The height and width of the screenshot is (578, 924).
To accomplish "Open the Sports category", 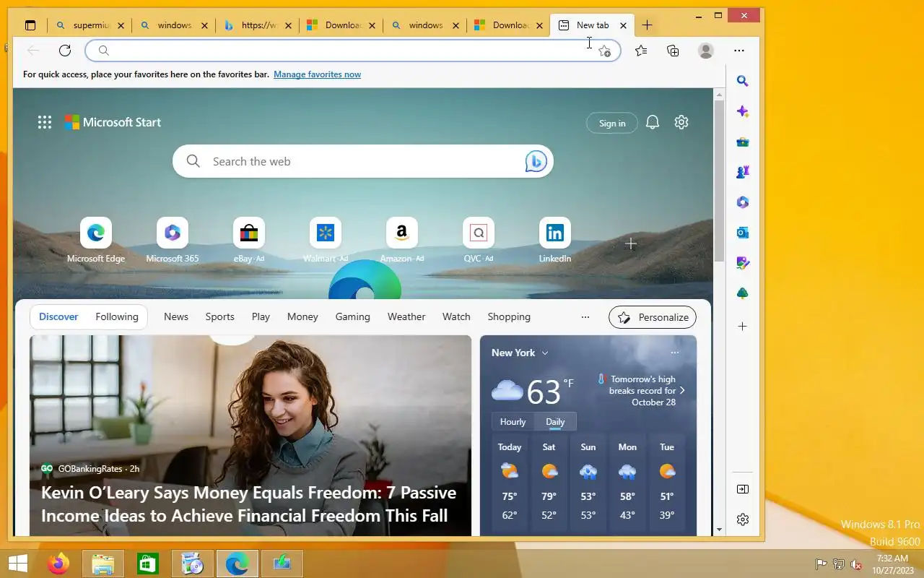I will tap(220, 316).
